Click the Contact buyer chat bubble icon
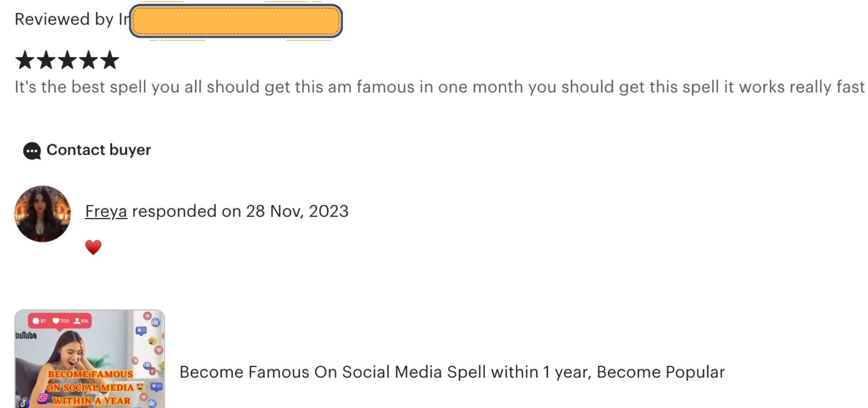 (x=32, y=151)
